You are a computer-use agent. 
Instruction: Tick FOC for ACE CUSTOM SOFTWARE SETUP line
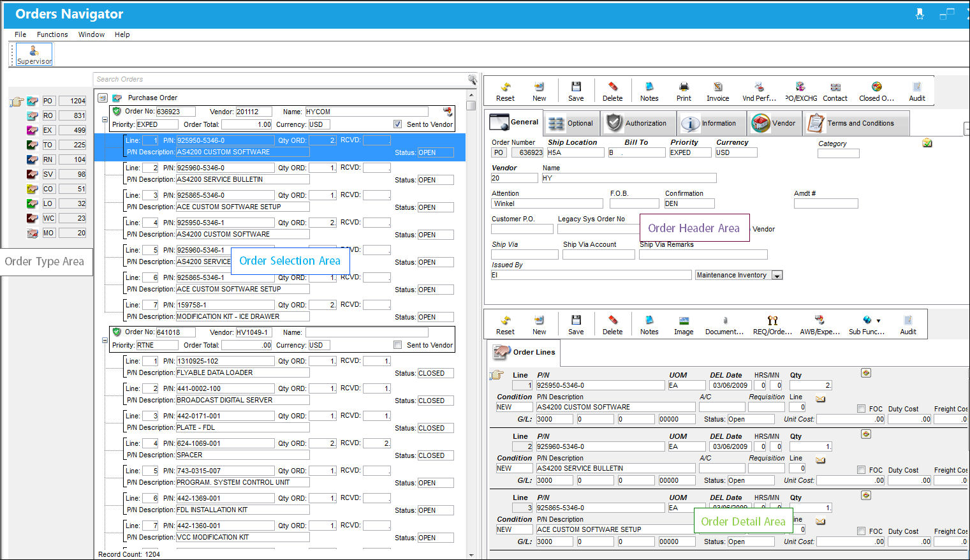click(861, 531)
